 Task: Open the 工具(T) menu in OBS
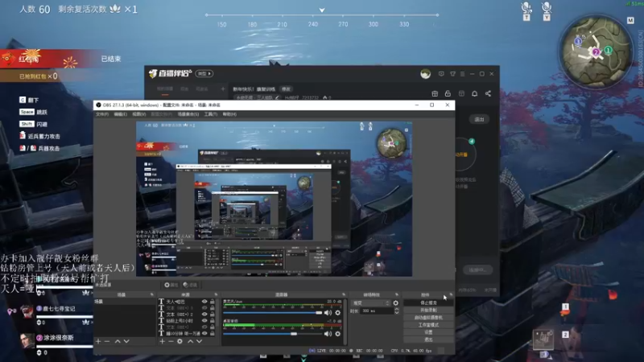(211, 114)
